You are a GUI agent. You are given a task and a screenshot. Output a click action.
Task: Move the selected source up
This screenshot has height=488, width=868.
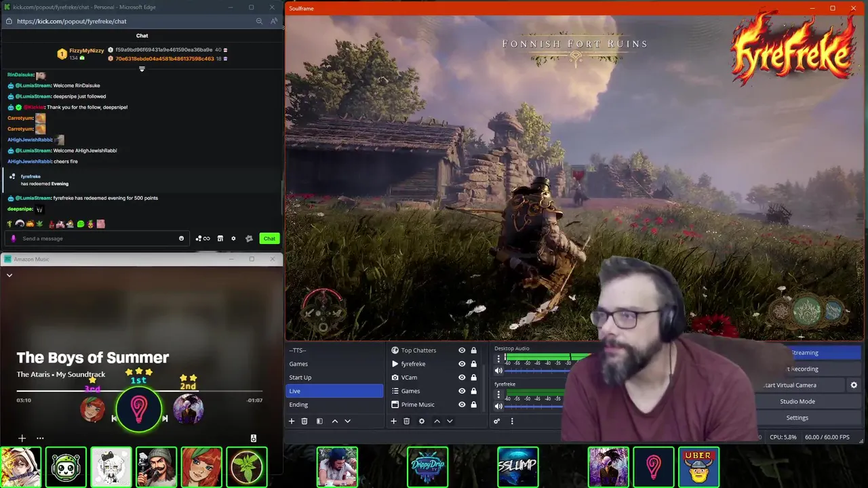pyautogui.click(x=437, y=421)
